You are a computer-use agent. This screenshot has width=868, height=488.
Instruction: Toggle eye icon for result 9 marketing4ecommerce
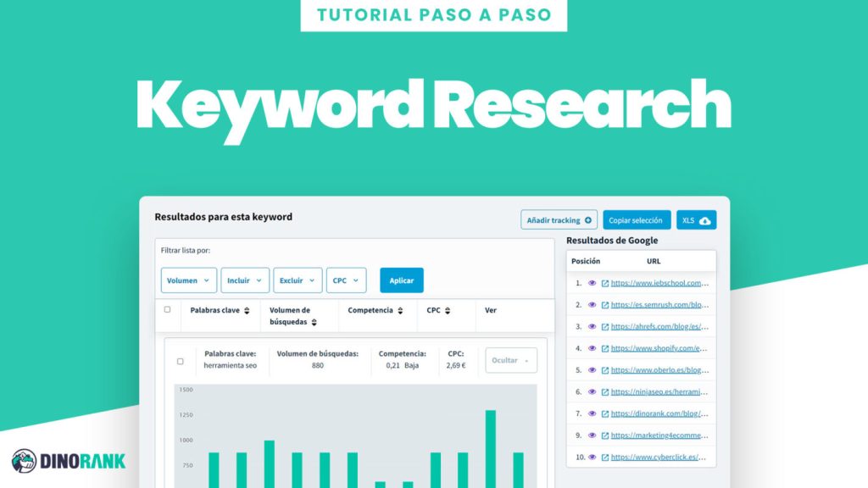pyautogui.click(x=592, y=435)
